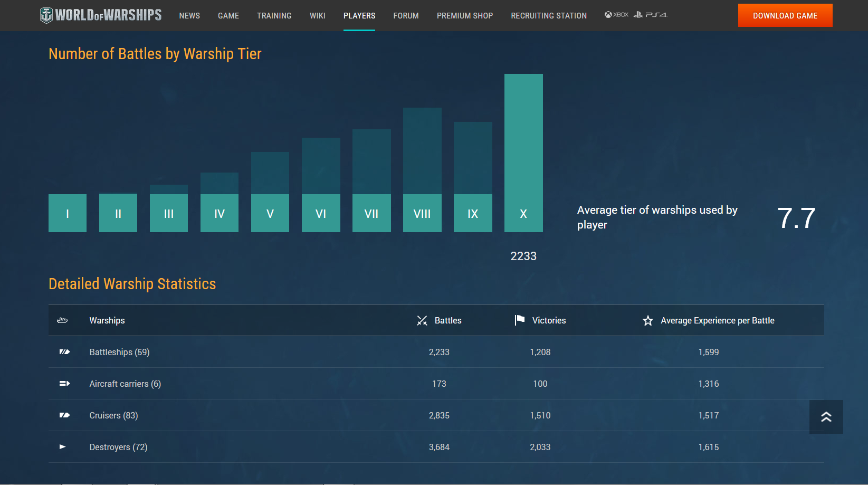Screen dimensions: 868x486
Task: Sort table by Battles column header
Action: tap(447, 320)
